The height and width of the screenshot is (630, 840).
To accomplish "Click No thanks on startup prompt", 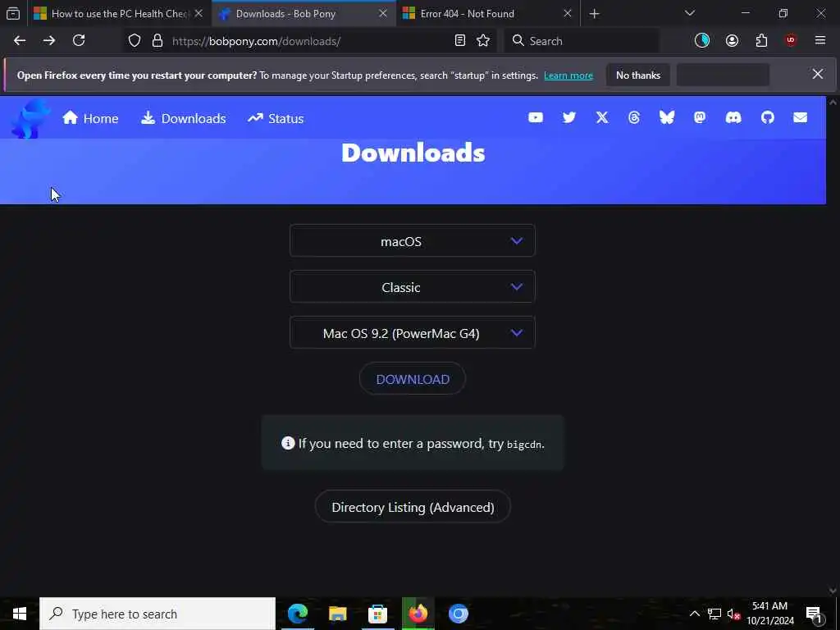I will click(638, 75).
